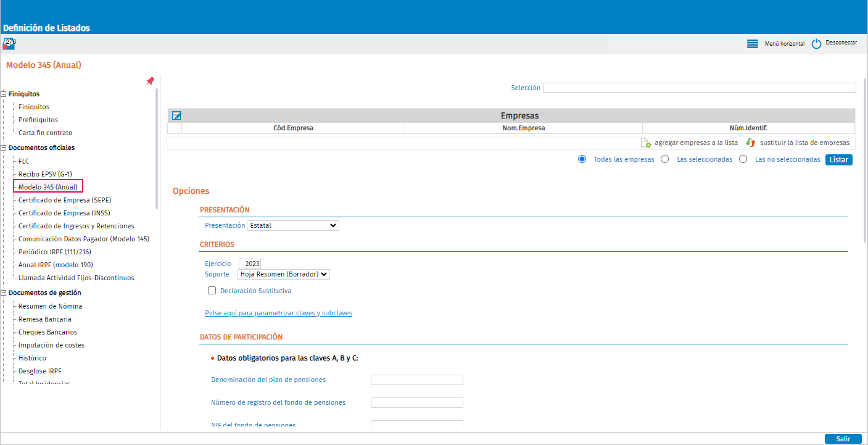Viewport: 868px width, 445px height.
Task: Collapse the Finiquitos tree section
Action: point(4,94)
